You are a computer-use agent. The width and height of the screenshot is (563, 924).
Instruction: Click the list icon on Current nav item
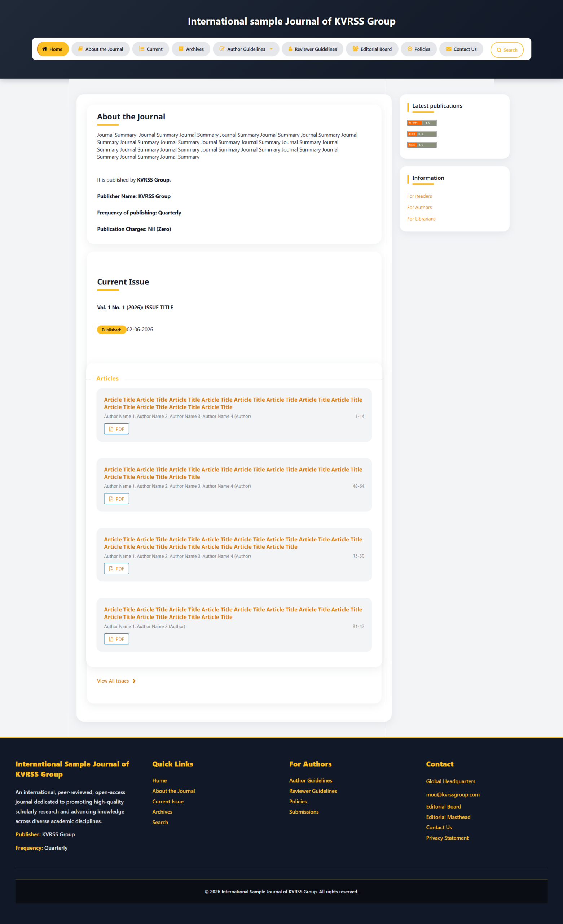142,49
